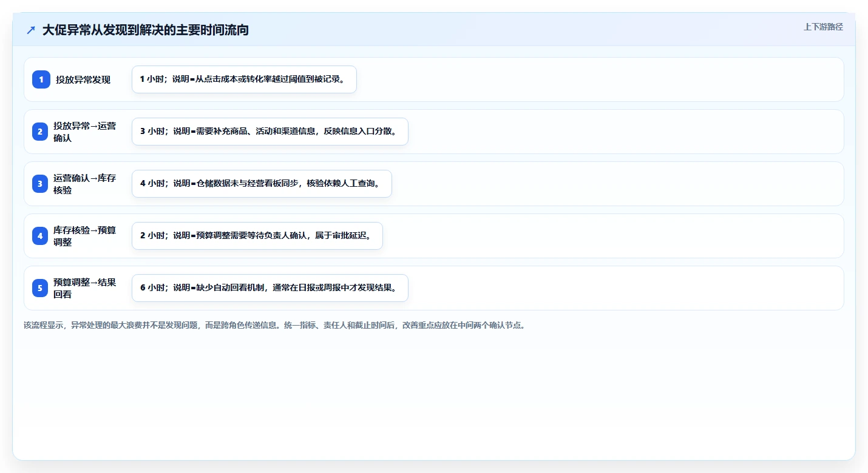Select the 投放异常发现 step label
The height and width of the screenshot is (473, 868).
pyautogui.click(x=83, y=79)
